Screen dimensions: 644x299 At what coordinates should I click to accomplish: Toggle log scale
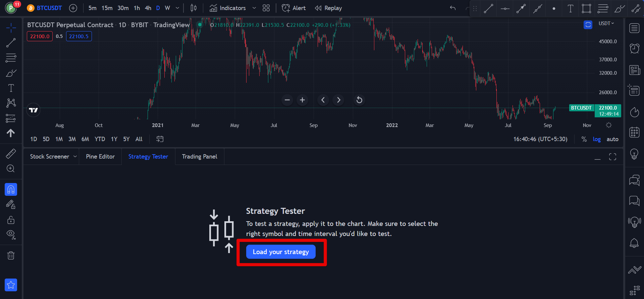click(x=597, y=139)
